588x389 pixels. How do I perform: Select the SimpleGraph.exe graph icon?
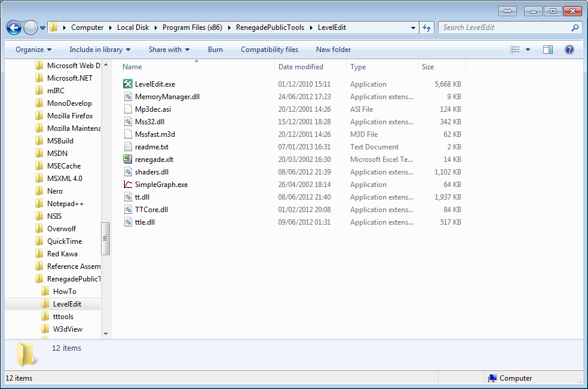coord(127,185)
